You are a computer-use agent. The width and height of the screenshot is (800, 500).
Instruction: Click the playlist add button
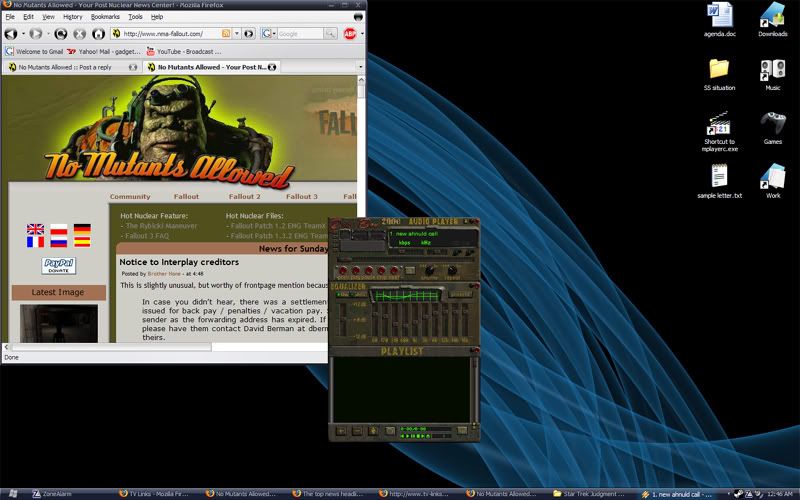pyautogui.click(x=341, y=431)
